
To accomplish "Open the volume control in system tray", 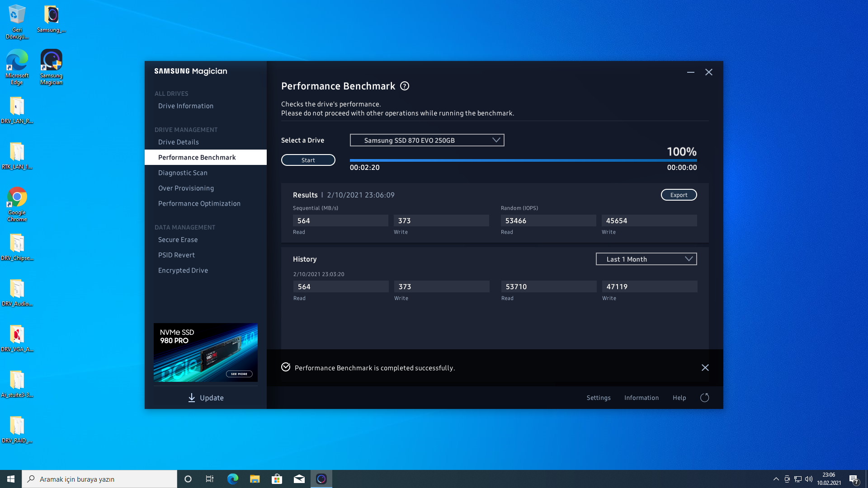I will [809, 479].
